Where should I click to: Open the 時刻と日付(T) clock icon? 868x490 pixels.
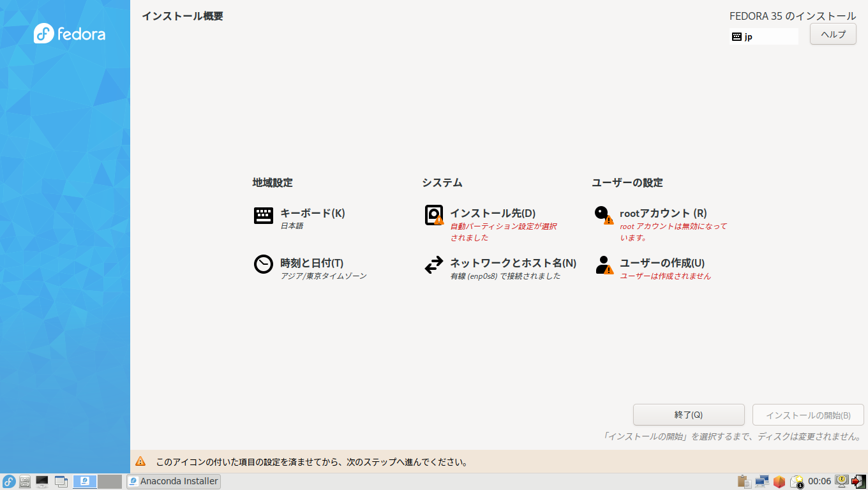264,264
